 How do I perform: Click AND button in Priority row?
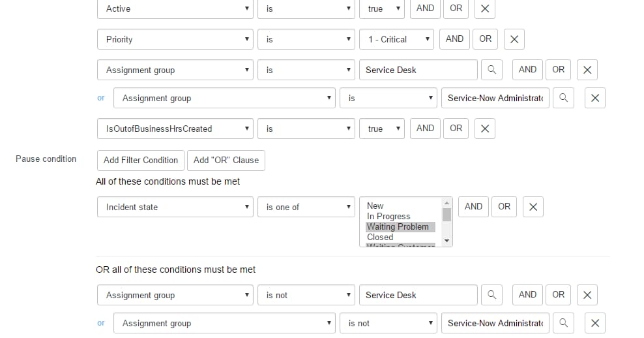pyautogui.click(x=454, y=38)
